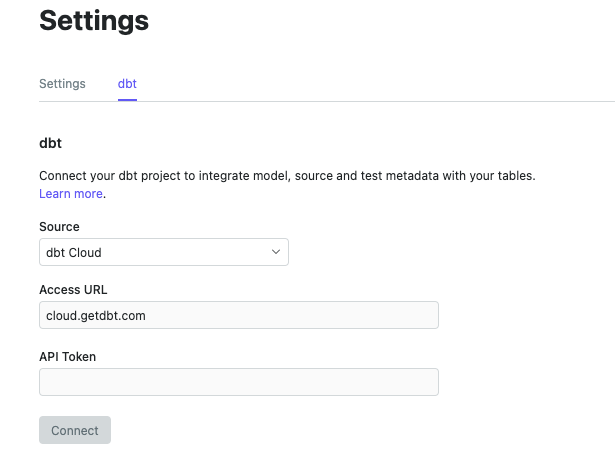The height and width of the screenshot is (467, 615).
Task: Click the purple underline beneath dbt tab
Action: tap(127, 100)
